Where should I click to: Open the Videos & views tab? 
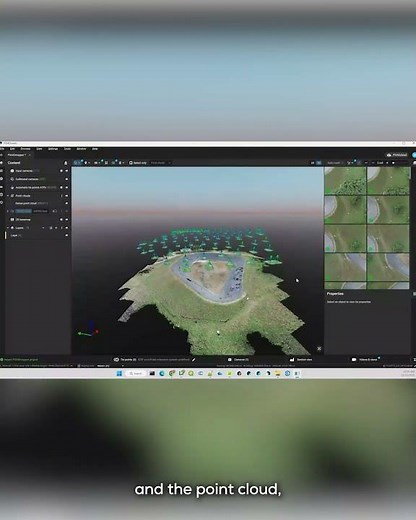(365, 360)
